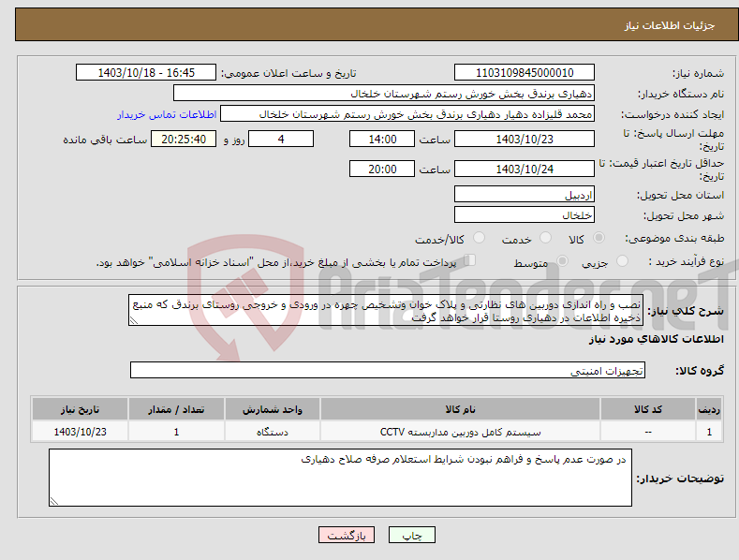
Task: Click the price validity date 1403/10/24 field
Action: click(525, 169)
